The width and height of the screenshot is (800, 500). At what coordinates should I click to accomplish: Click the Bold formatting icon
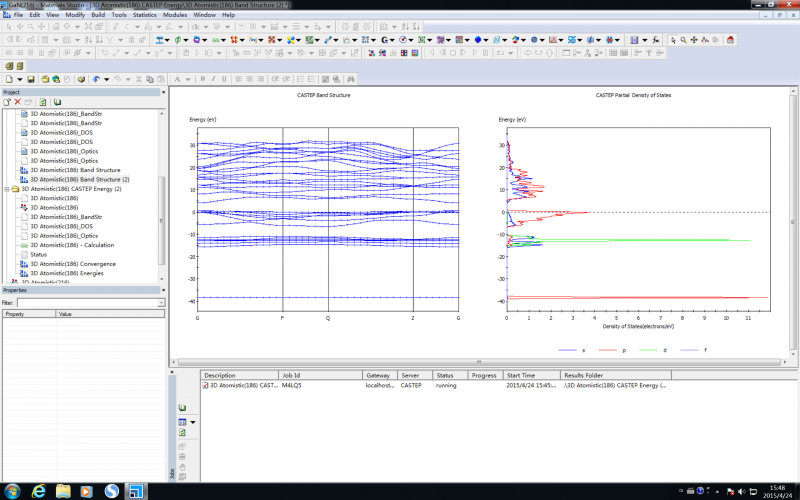pos(201,78)
